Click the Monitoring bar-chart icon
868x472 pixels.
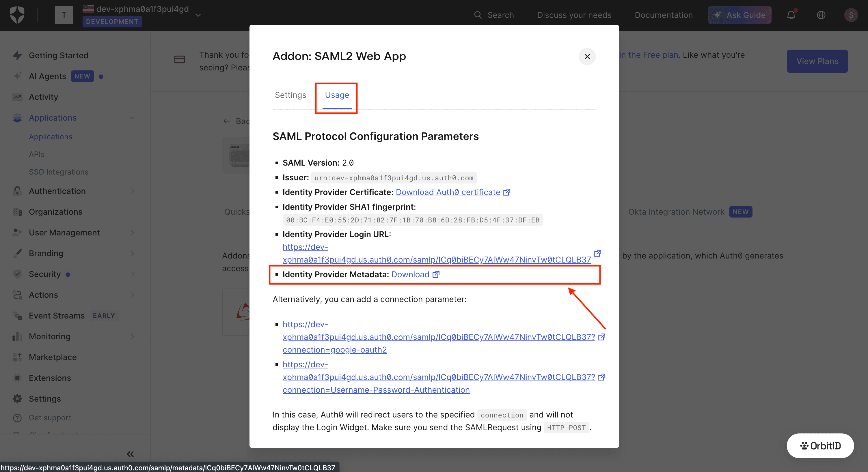click(x=17, y=336)
